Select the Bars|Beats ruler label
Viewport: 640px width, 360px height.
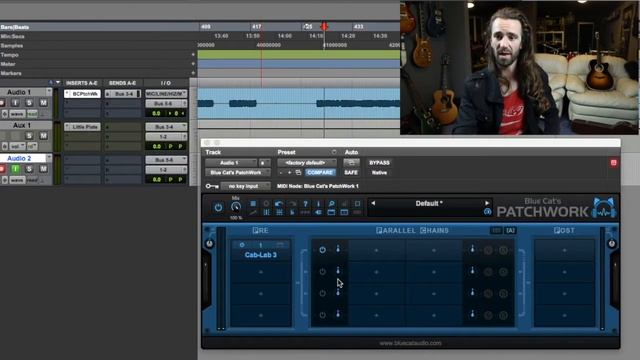15,27
